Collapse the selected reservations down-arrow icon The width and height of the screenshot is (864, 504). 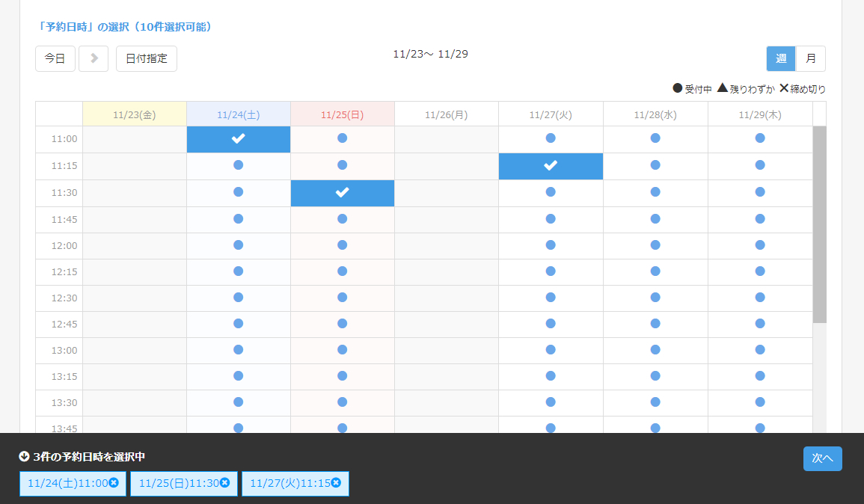pyautogui.click(x=24, y=456)
